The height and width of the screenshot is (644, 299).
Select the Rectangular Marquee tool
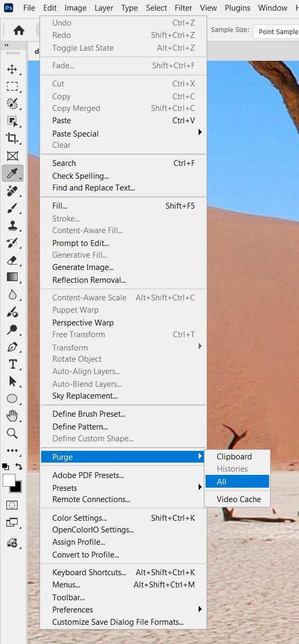(12, 86)
